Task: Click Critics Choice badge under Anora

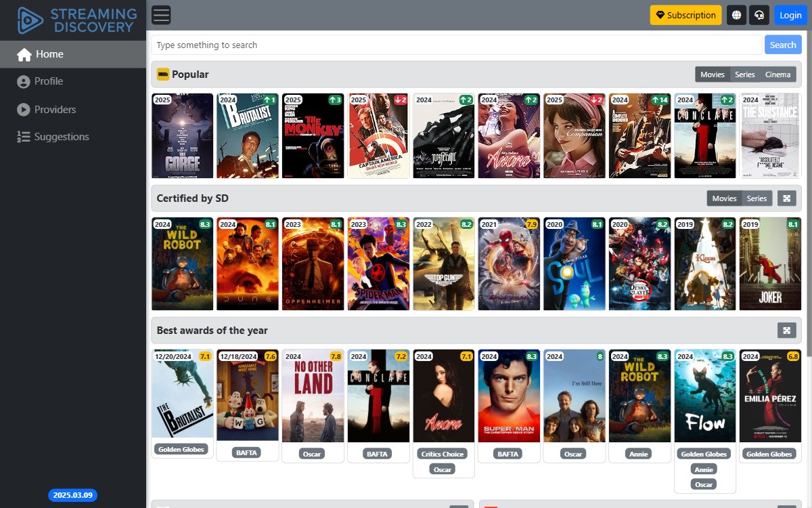Action: 443,454
